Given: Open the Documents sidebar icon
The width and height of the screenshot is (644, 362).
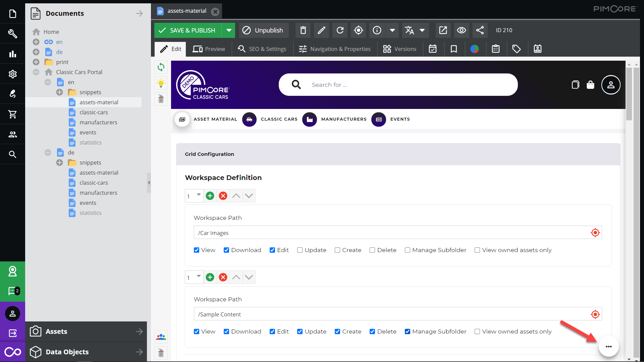Looking at the screenshot, I should [x=12, y=14].
